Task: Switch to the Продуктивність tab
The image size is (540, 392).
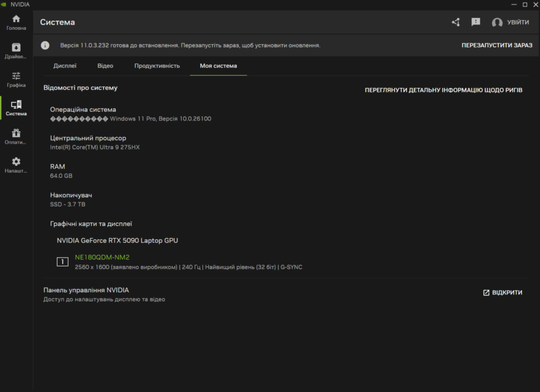Action: click(x=157, y=66)
